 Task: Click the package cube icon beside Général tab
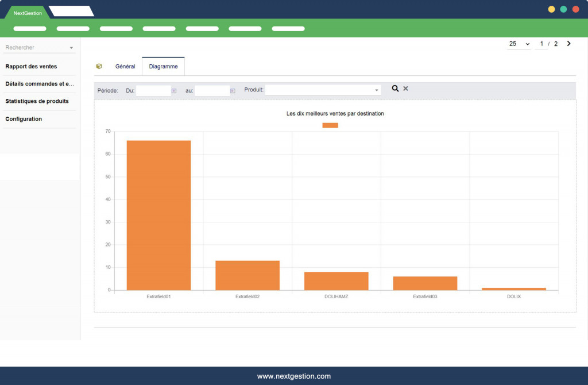(x=99, y=67)
